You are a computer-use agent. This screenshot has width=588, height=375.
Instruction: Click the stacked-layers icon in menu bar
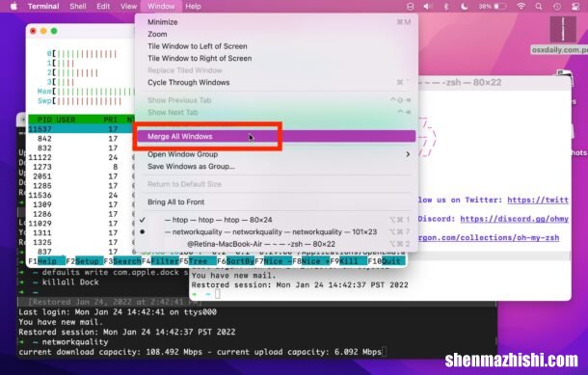pyautogui.click(x=411, y=7)
